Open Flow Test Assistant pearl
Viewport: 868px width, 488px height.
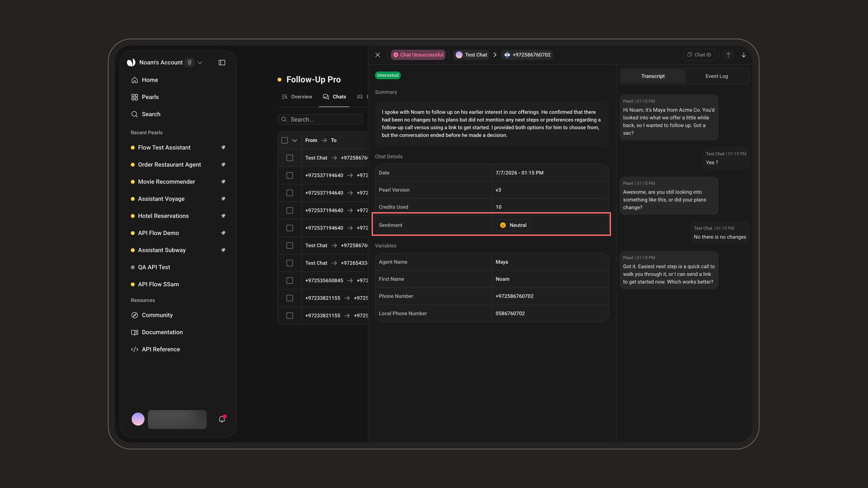[164, 148]
